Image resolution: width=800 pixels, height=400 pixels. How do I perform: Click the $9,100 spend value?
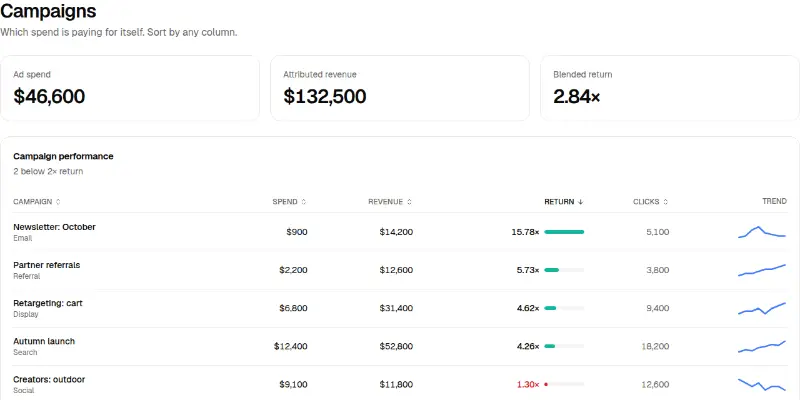pos(293,384)
